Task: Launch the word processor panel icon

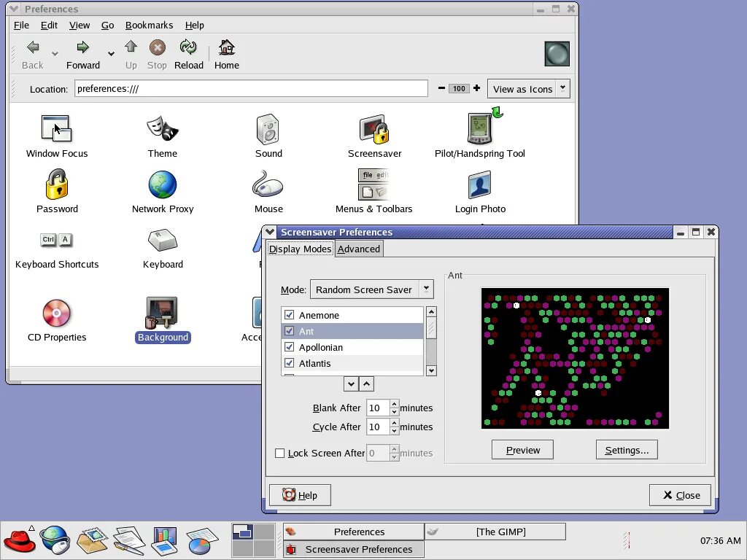Action: (129, 540)
